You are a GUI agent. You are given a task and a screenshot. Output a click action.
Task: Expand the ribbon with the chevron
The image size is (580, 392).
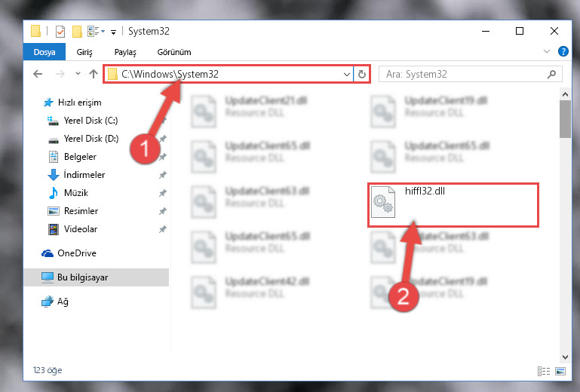pyautogui.click(x=547, y=51)
